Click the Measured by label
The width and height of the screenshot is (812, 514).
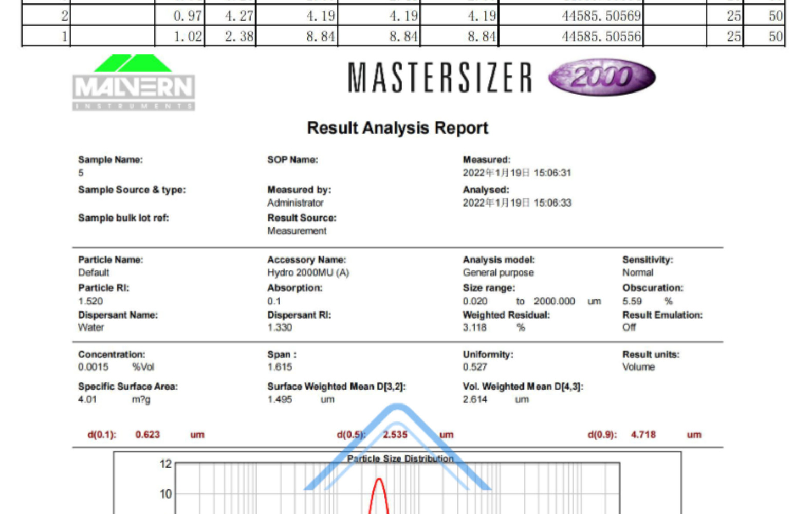tap(299, 190)
